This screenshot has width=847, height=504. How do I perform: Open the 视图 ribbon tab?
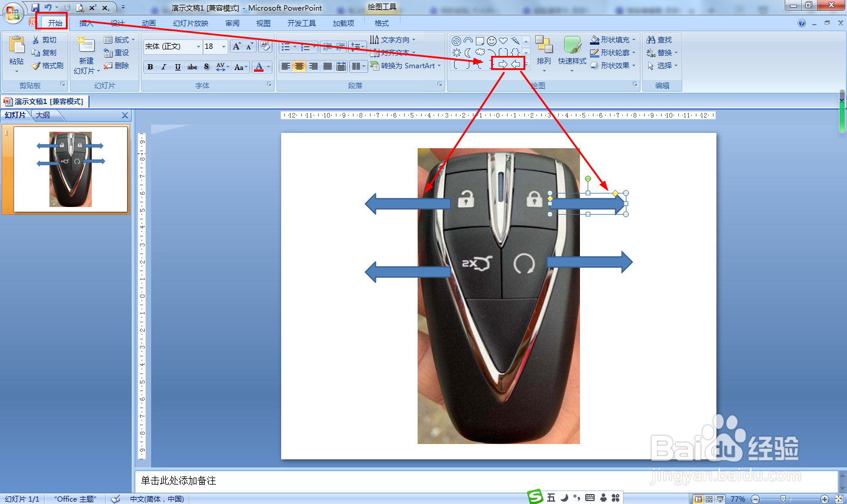click(264, 23)
